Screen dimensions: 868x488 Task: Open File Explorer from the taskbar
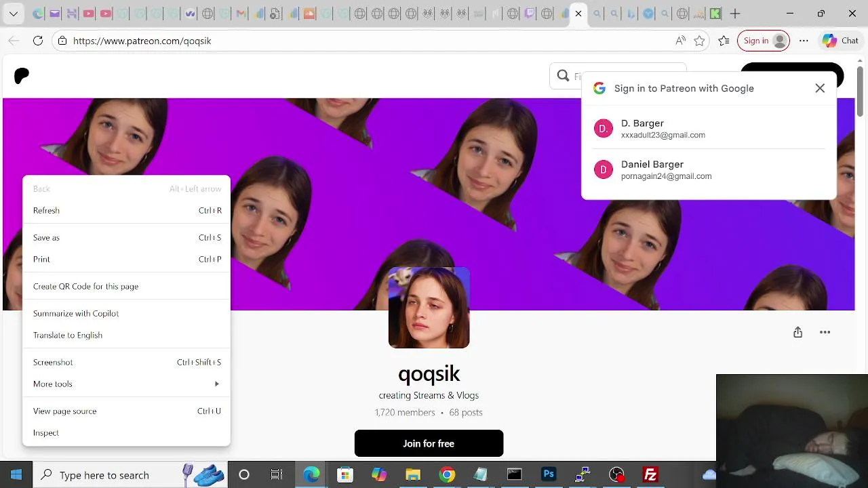tap(413, 474)
